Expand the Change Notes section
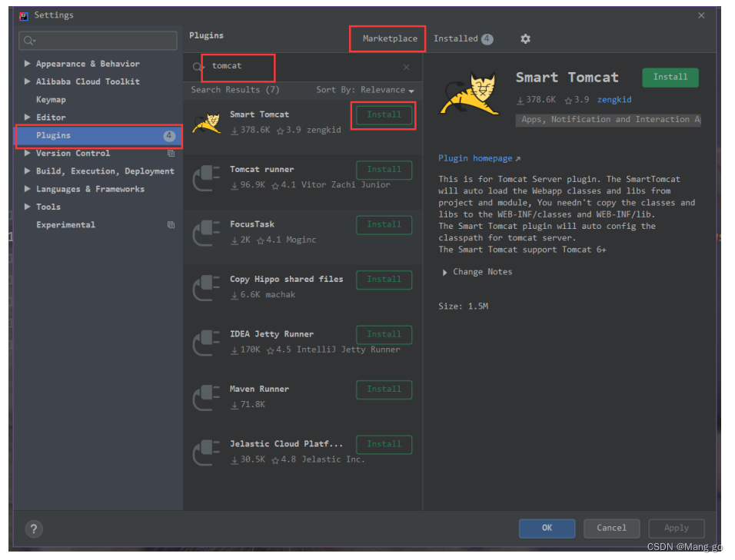Viewport: 735px width, 560px height. click(444, 273)
